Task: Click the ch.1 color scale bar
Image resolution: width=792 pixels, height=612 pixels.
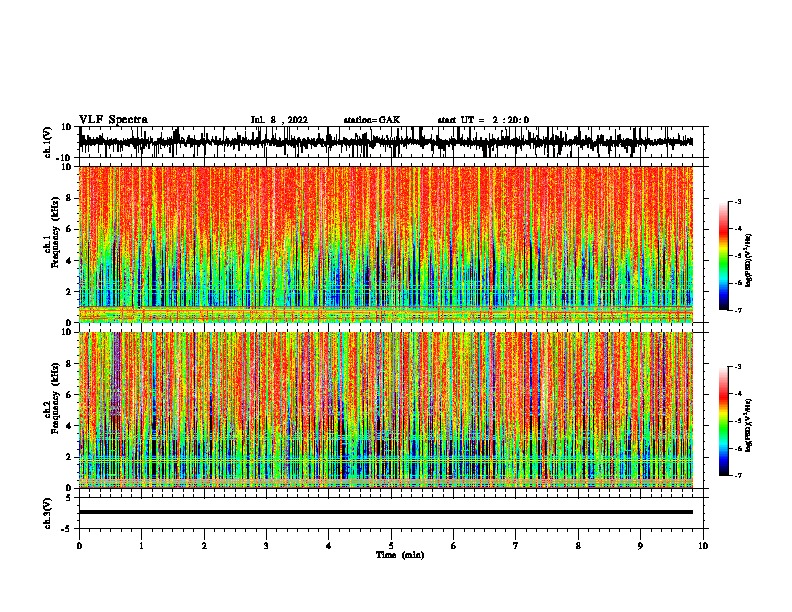Action: pyautogui.click(x=723, y=256)
